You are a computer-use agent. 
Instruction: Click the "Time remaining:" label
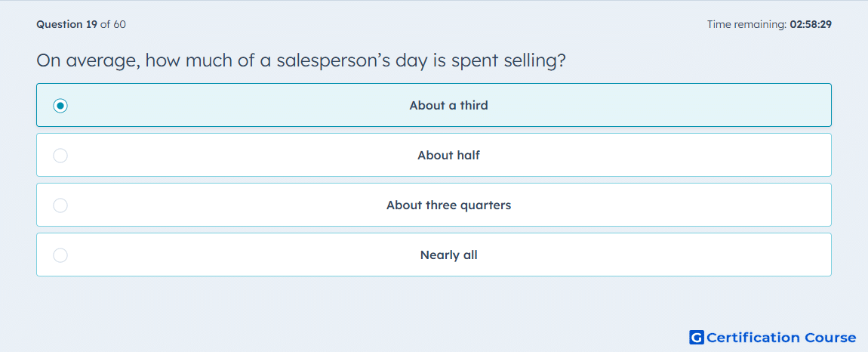click(x=746, y=24)
